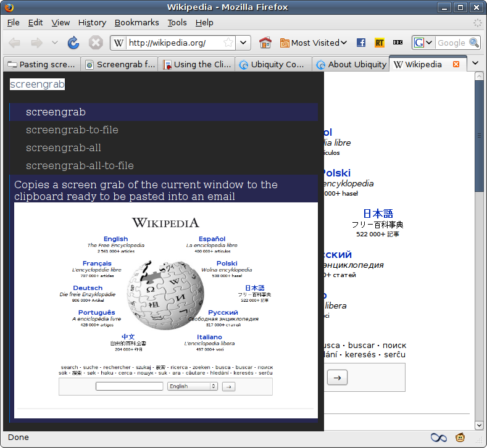Open the Most Visited bookmarks dropdown
Image resolution: width=487 pixels, height=448 pixels.
(314, 43)
